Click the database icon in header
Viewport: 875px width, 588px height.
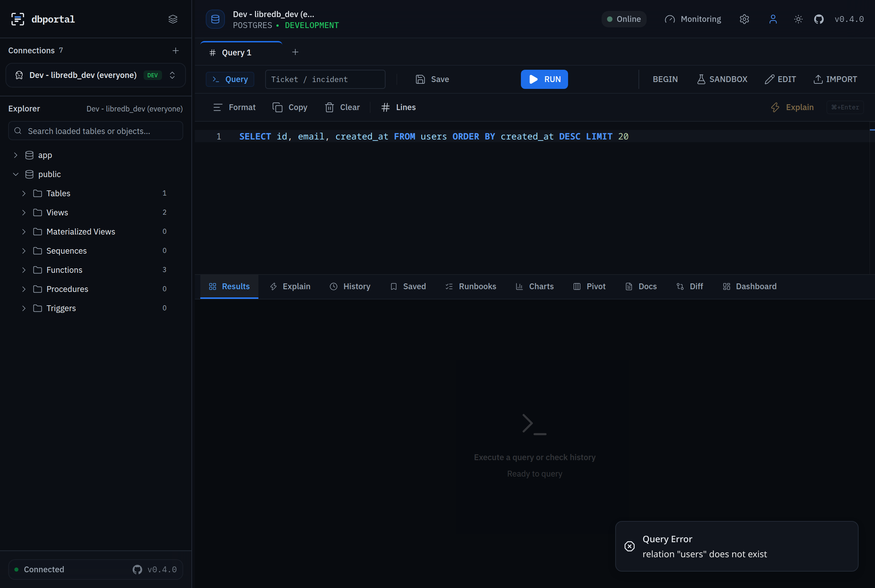(x=215, y=19)
